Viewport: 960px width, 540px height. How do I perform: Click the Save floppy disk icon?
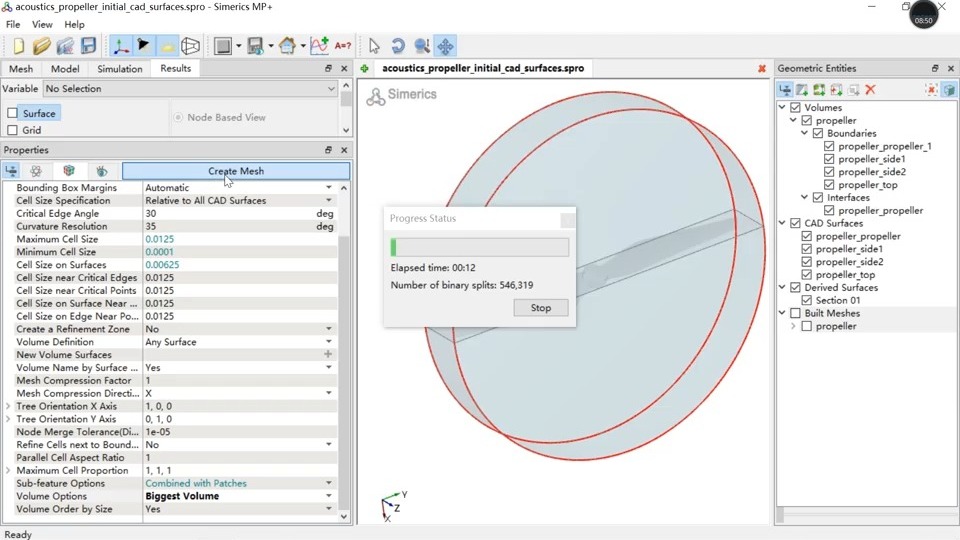pyautogui.click(x=89, y=46)
